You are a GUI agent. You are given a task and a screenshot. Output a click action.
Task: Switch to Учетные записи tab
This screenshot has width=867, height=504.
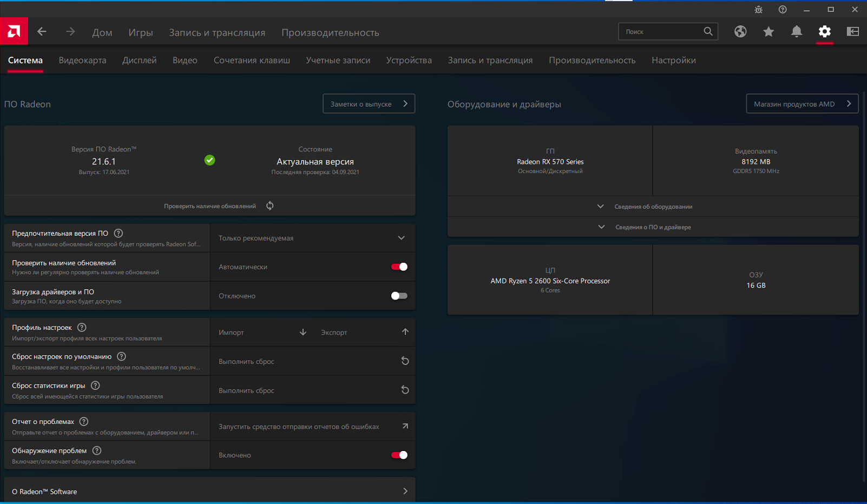click(x=338, y=60)
